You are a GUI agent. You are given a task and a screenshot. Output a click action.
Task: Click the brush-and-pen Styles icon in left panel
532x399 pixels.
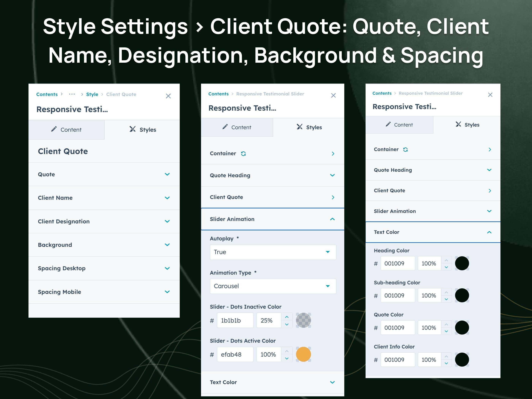pyautogui.click(x=132, y=129)
